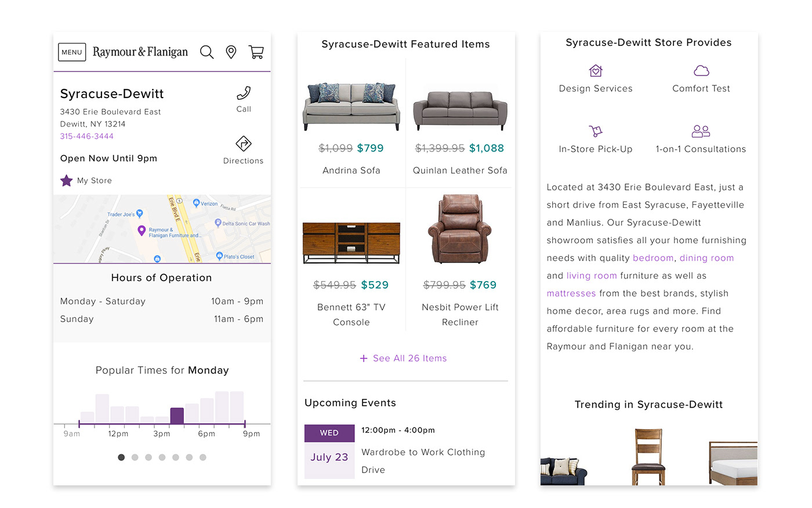Click the Open Now Until 9pm text
This screenshot has height=508, width=812.
click(x=108, y=158)
